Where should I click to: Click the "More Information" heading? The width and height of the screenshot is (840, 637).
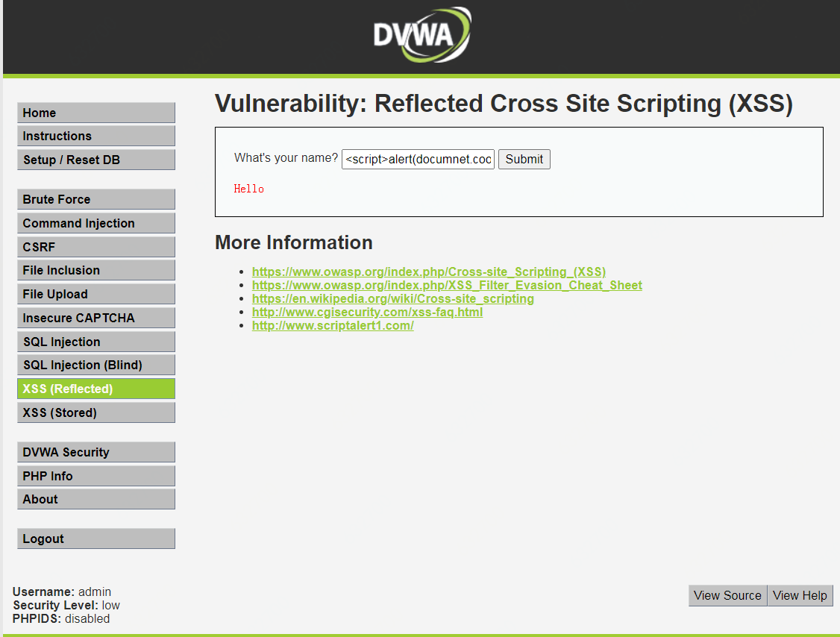[x=294, y=242]
